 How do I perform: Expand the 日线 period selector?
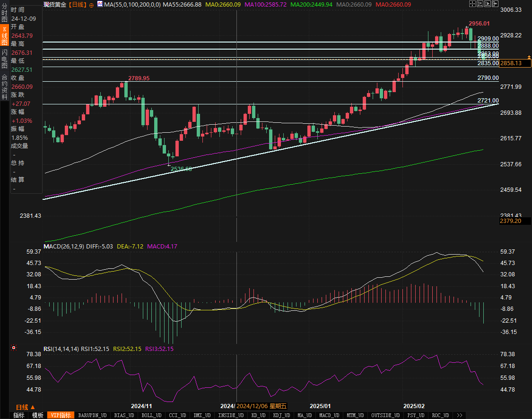pyautogui.click(x=25, y=407)
